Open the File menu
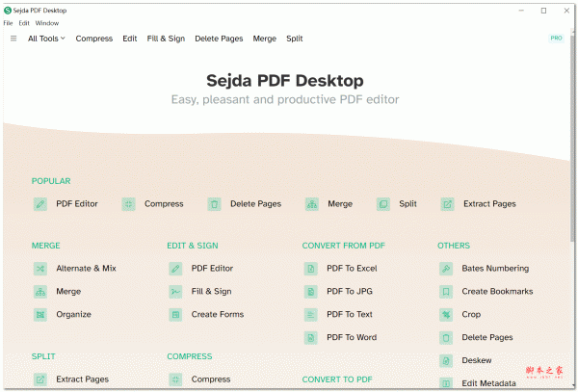The image size is (578, 392). 8,22
